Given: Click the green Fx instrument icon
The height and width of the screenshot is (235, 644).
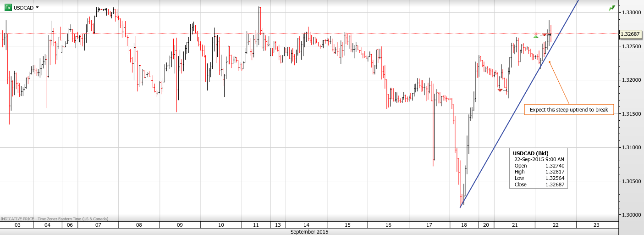Looking at the screenshot, I should click(x=8, y=7).
